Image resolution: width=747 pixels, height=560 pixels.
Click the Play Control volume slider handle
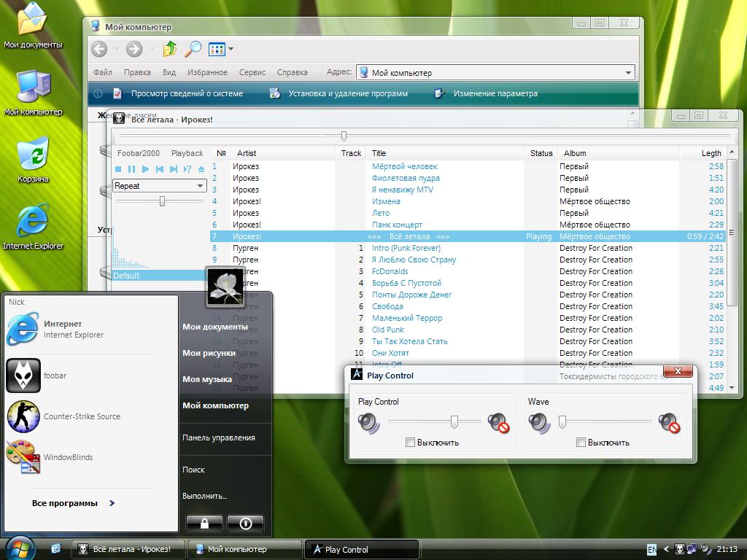pyautogui.click(x=454, y=421)
